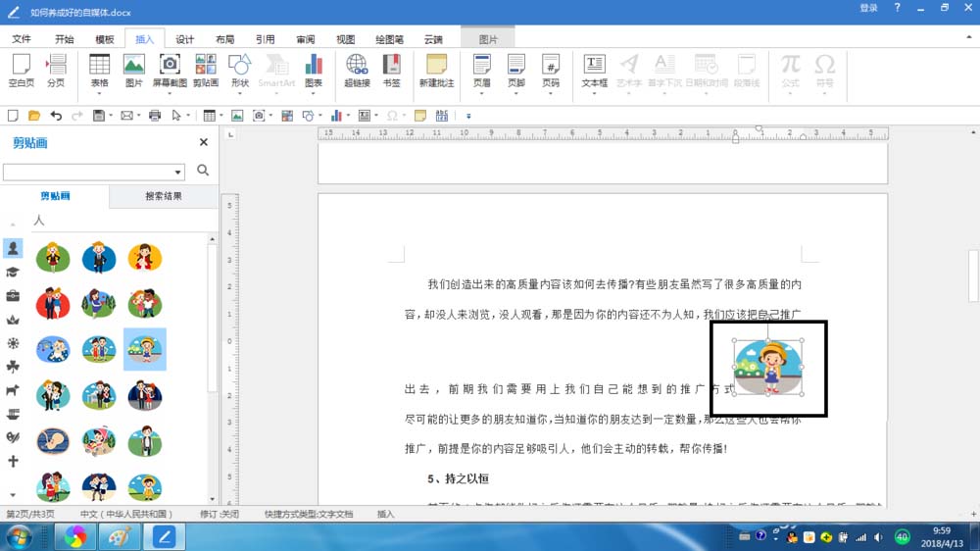Viewport: 980px width, 551px height.
Task: Insert a hyperlink via the 超链接 icon
Action: tap(357, 71)
